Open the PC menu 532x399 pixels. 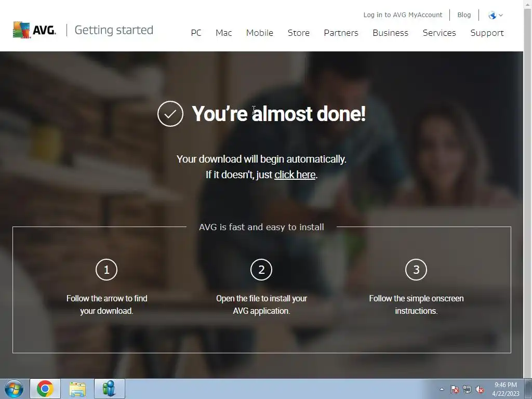click(x=196, y=33)
